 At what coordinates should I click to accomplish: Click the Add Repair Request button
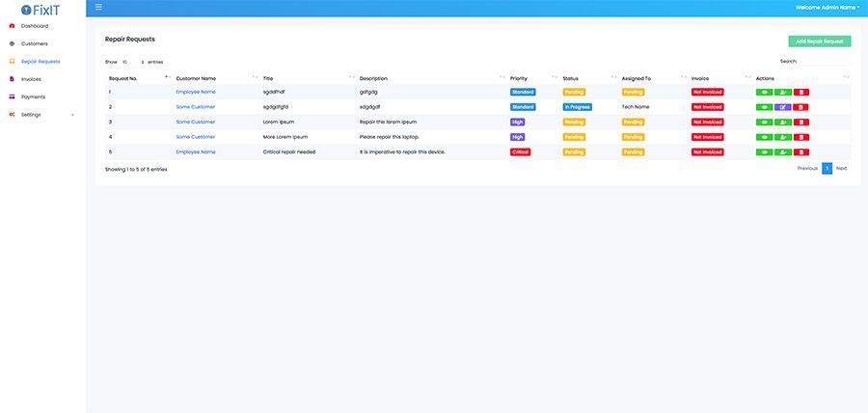point(819,41)
